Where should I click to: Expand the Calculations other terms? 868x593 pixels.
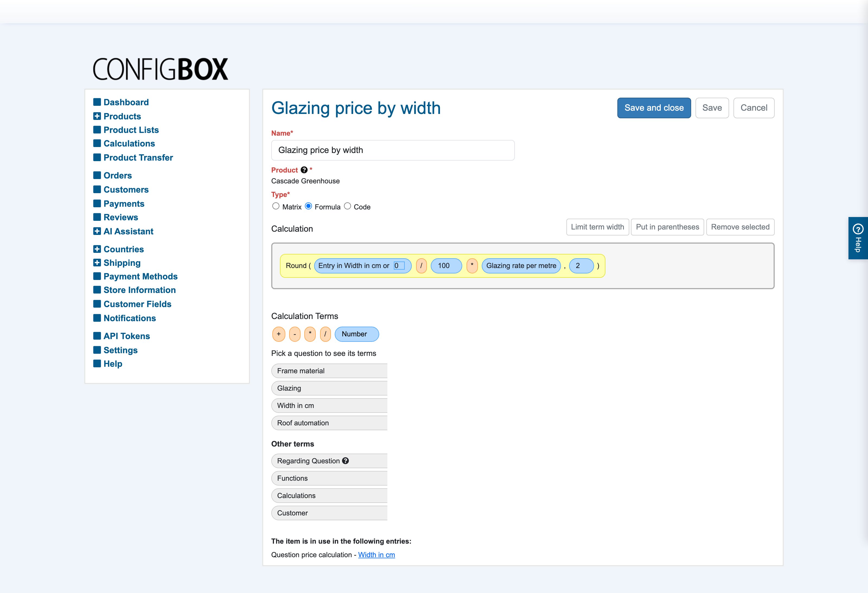(x=329, y=496)
